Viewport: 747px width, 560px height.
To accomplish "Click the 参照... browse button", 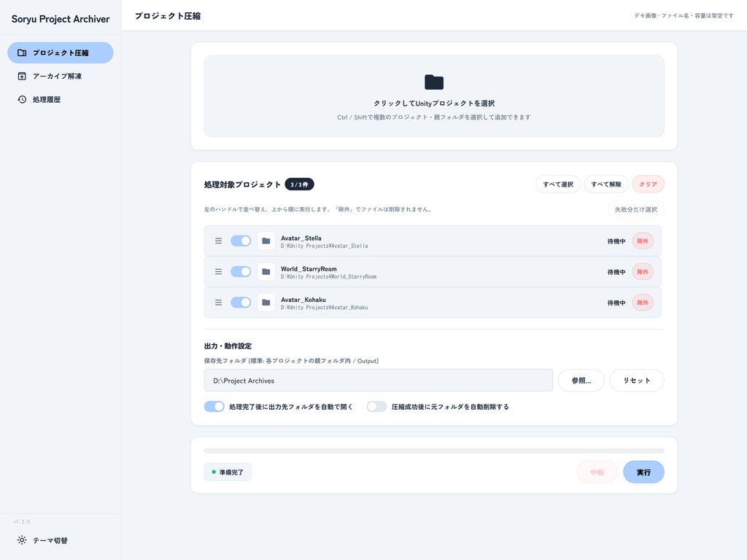I will (x=581, y=381).
